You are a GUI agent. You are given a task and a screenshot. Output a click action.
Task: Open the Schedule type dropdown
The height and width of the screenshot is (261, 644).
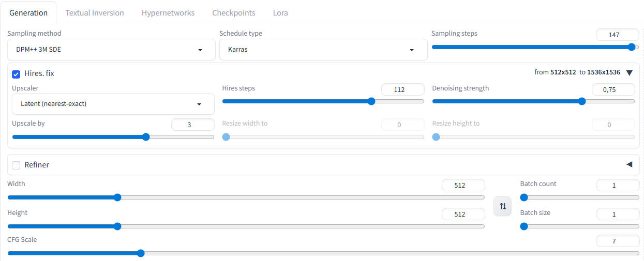click(323, 50)
